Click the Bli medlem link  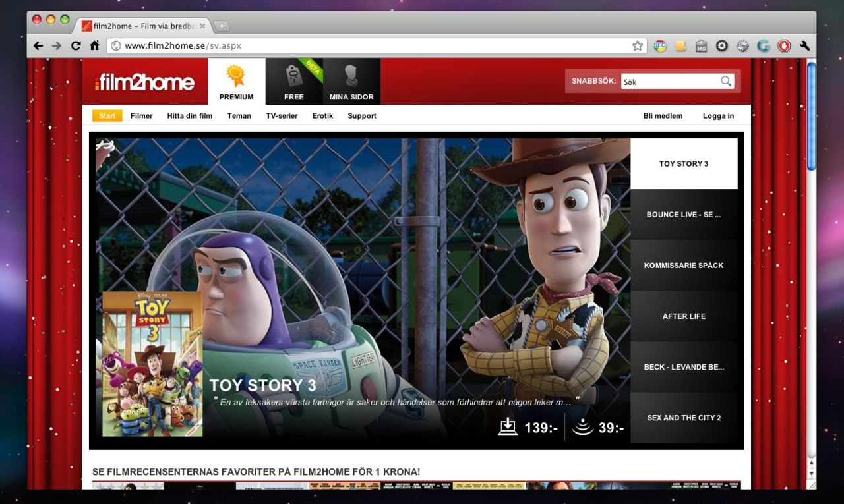coord(663,115)
